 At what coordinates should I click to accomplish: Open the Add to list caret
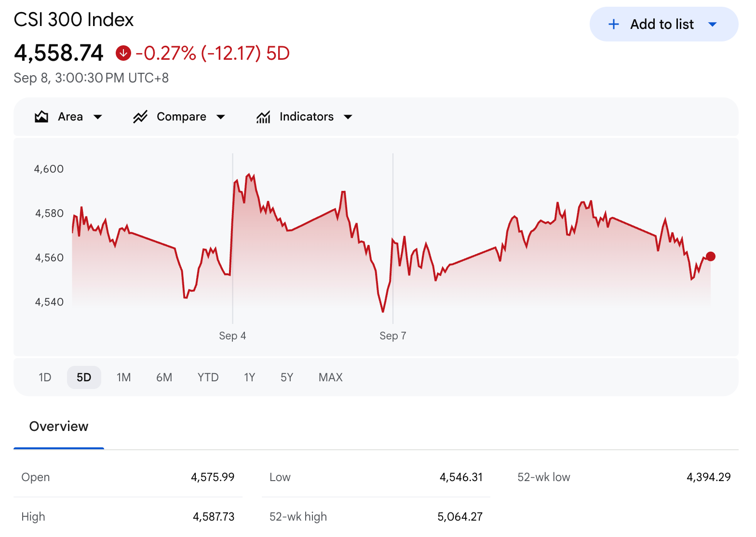tap(713, 24)
